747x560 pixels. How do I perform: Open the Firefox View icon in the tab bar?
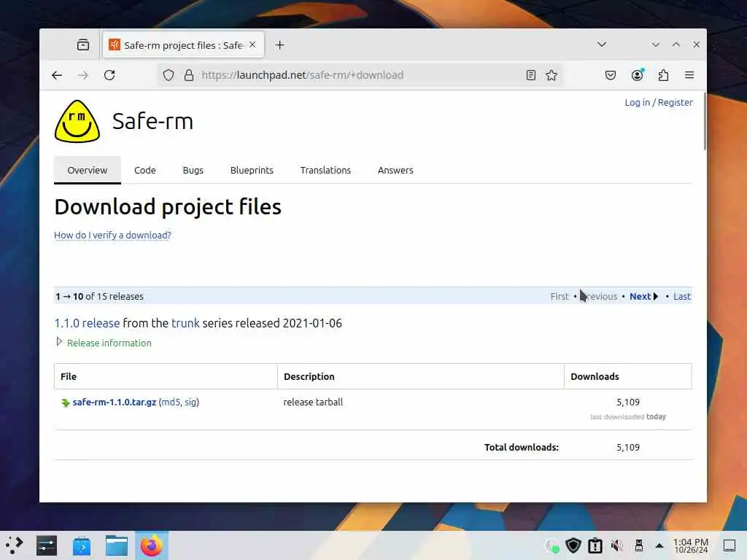[x=83, y=44]
